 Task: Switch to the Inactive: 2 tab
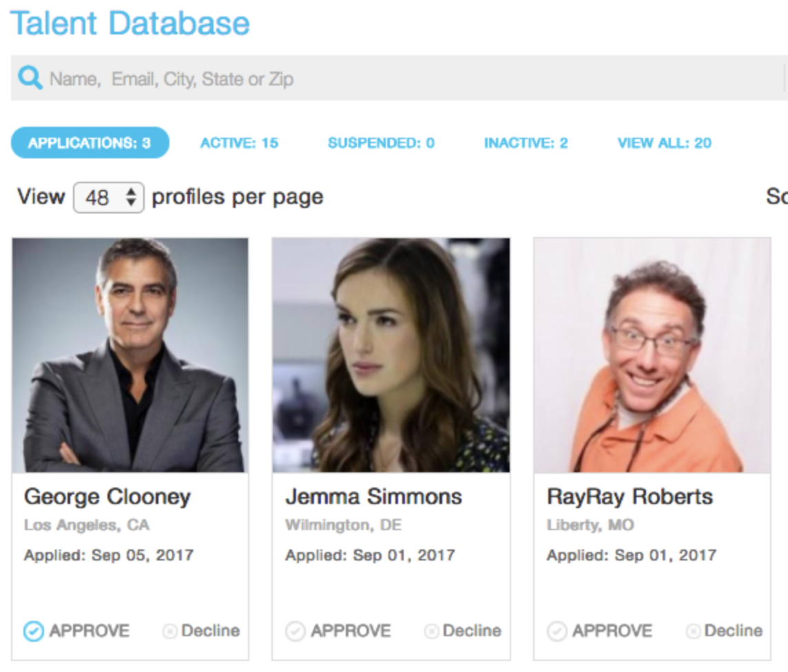click(526, 143)
